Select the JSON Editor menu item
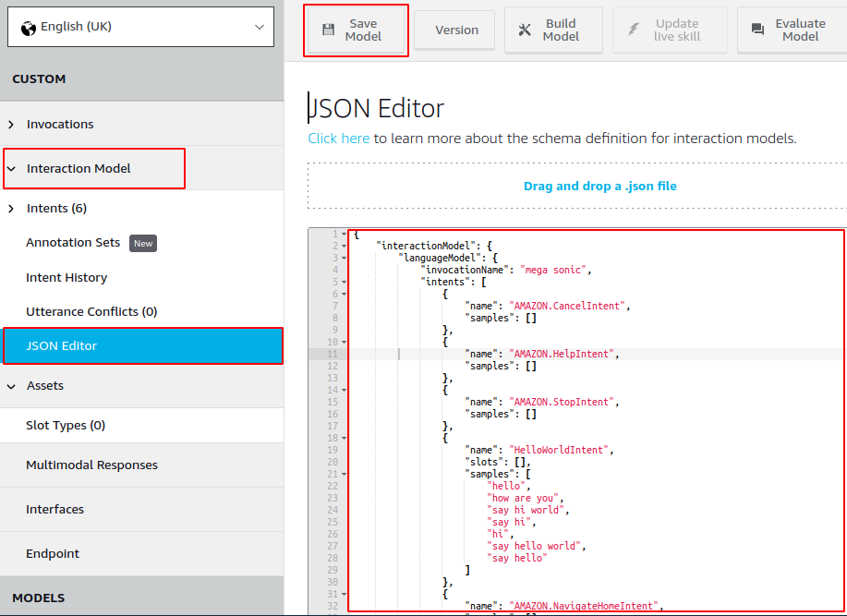Viewport: 847px width, 616px height. (61, 346)
